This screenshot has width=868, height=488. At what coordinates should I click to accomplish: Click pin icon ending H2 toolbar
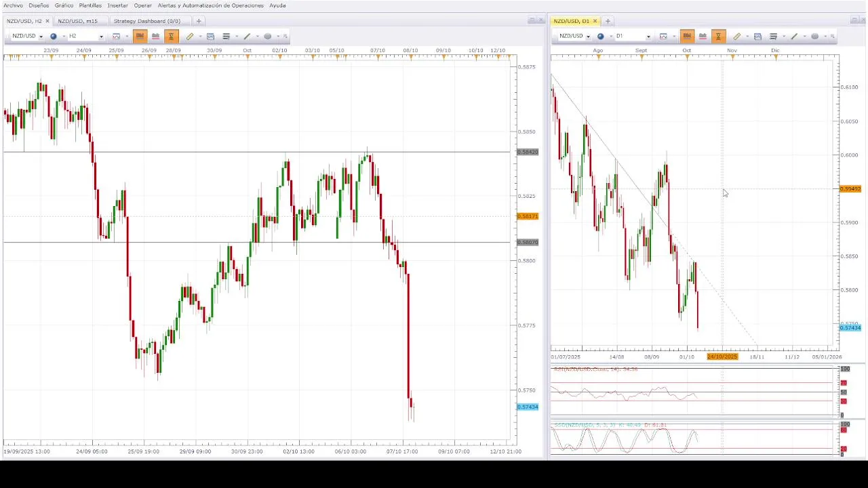[x=285, y=37]
